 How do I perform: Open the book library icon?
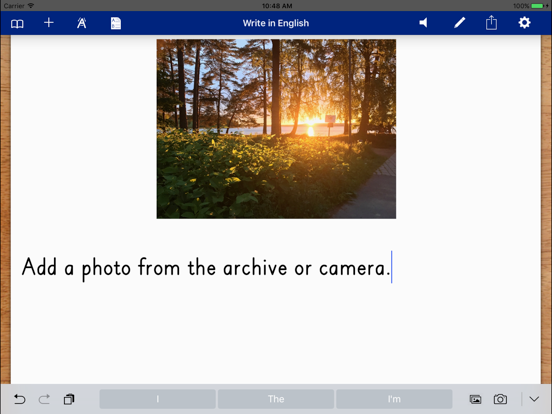17,24
